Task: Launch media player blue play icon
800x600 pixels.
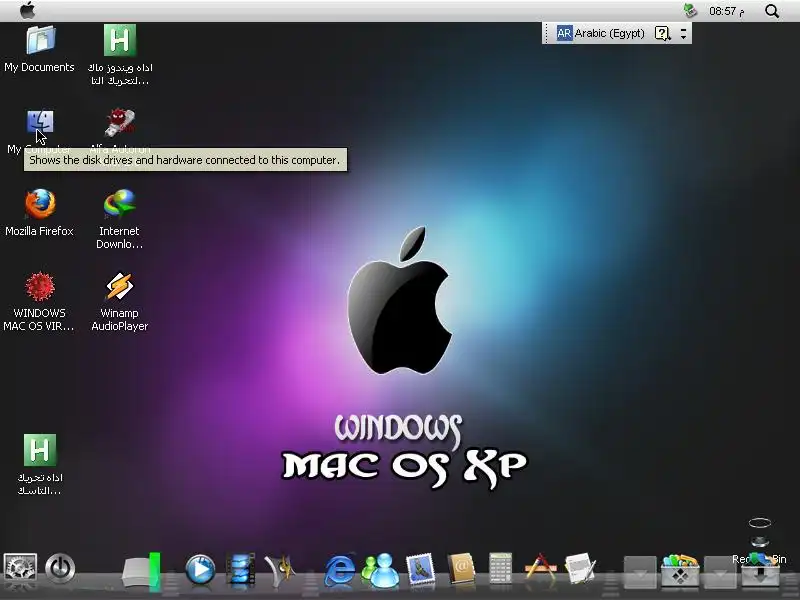Action: 200,569
